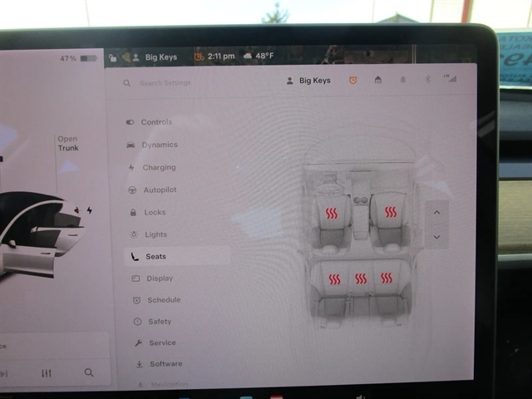Toggle the driver seat heater
Image resolution: width=532 pixels, height=399 pixels.
[x=331, y=213]
